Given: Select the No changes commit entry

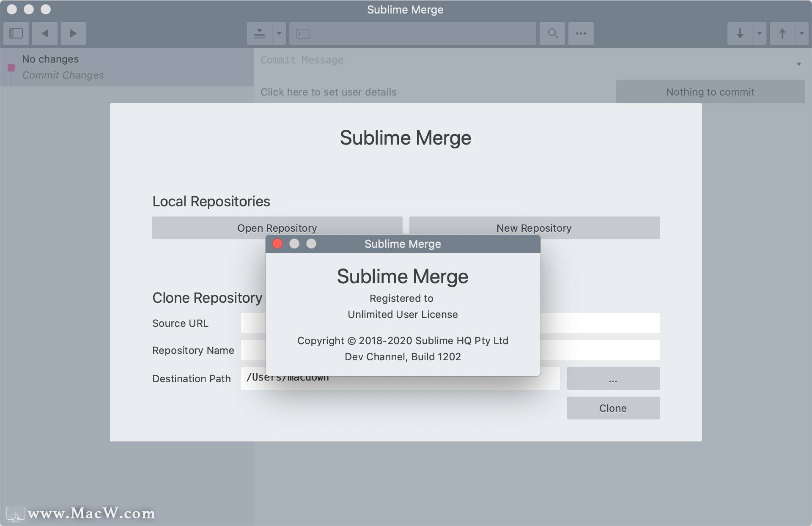Looking at the screenshot, I should (127, 67).
